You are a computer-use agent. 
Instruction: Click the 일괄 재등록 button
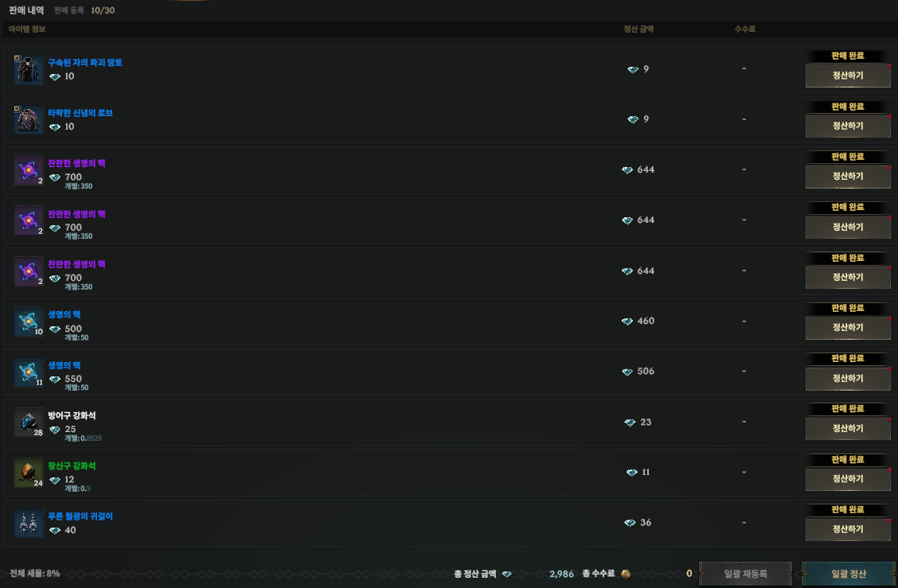[745, 574]
